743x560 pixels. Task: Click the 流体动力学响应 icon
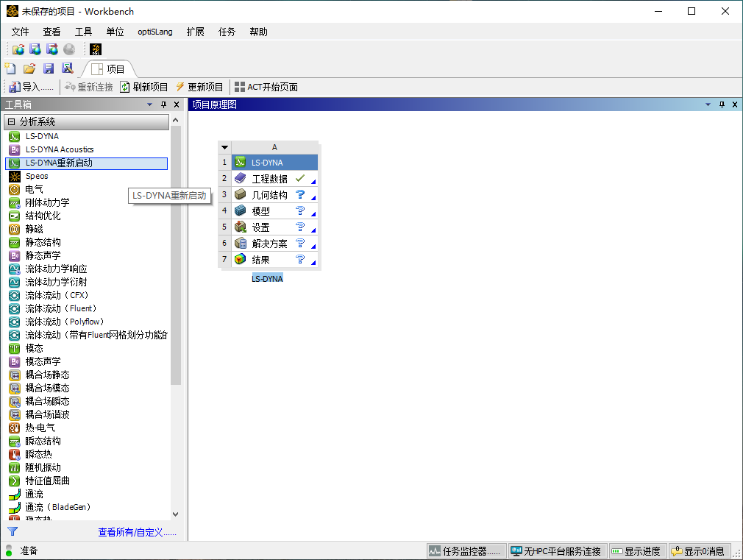pyautogui.click(x=15, y=269)
